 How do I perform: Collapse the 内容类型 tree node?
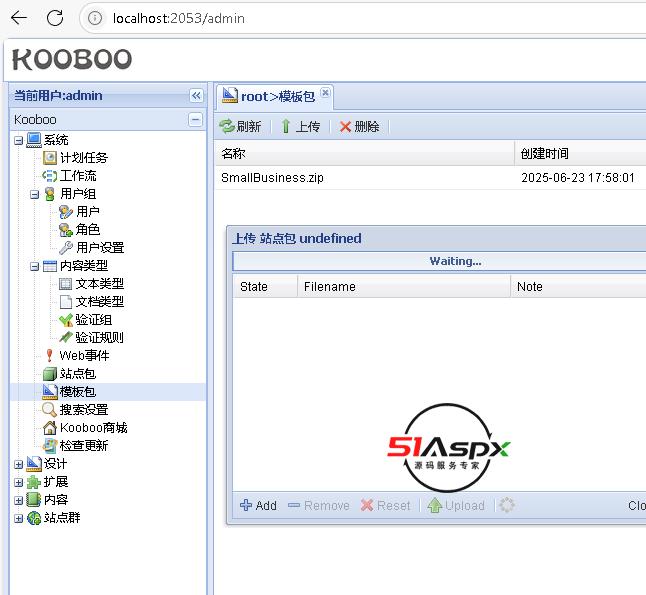pos(35,267)
